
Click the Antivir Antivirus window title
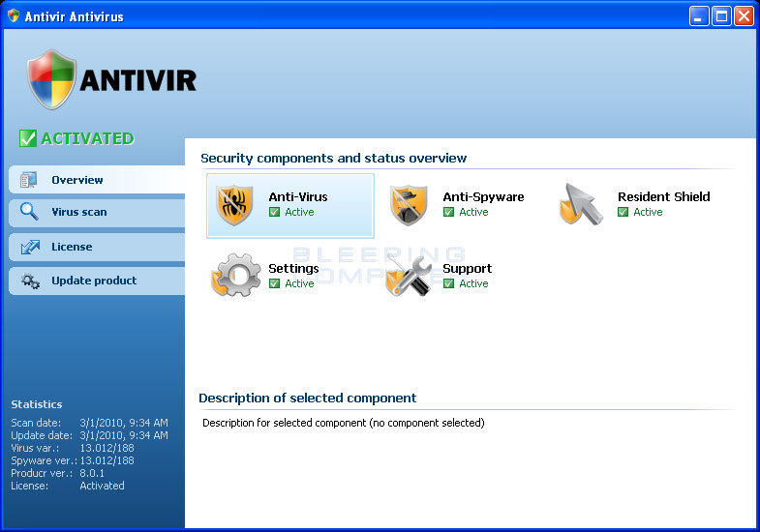[x=75, y=16]
